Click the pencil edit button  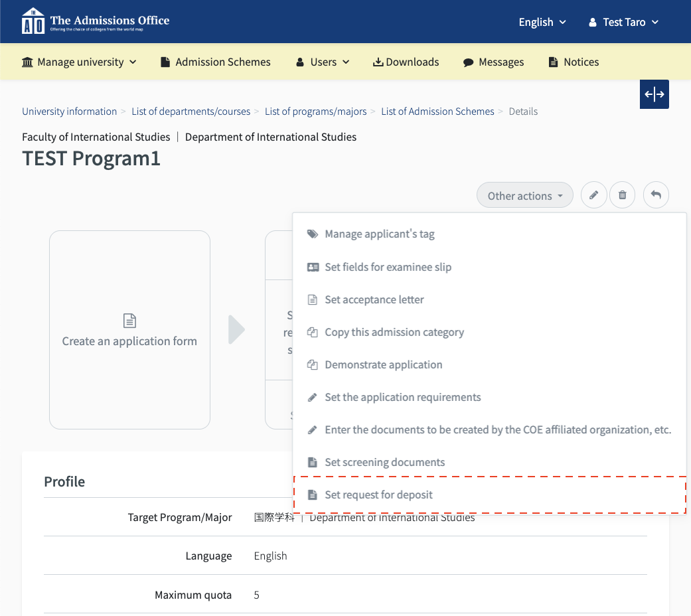click(x=593, y=194)
